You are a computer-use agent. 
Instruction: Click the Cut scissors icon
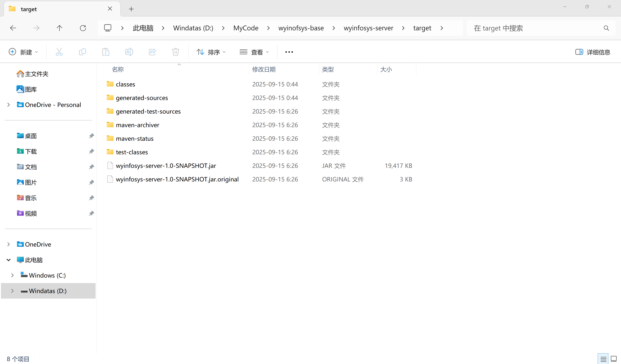pyautogui.click(x=59, y=52)
